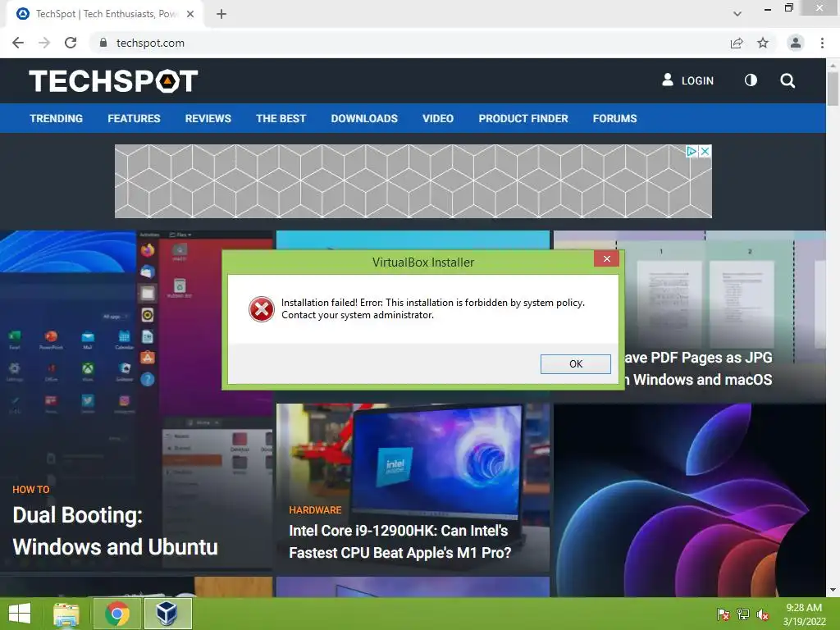
Task: Focus the techspot.com address bar
Action: (407, 43)
